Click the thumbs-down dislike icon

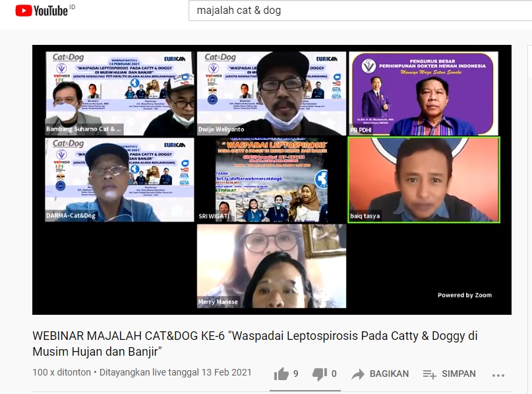[320, 374]
